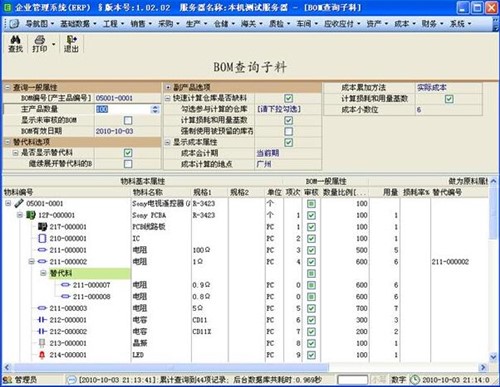Click the 打印 printer icon
This screenshot has height=387, width=500.
point(40,40)
